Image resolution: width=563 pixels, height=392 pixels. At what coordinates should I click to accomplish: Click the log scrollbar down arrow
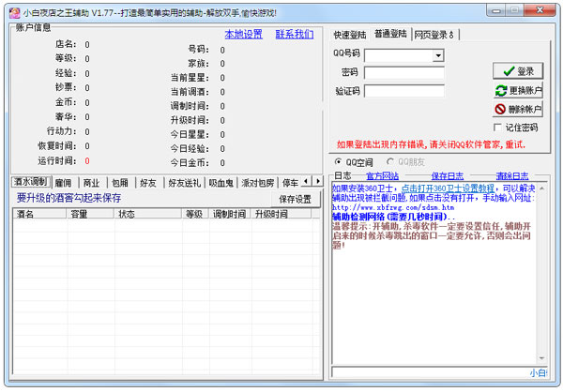[x=541, y=358]
